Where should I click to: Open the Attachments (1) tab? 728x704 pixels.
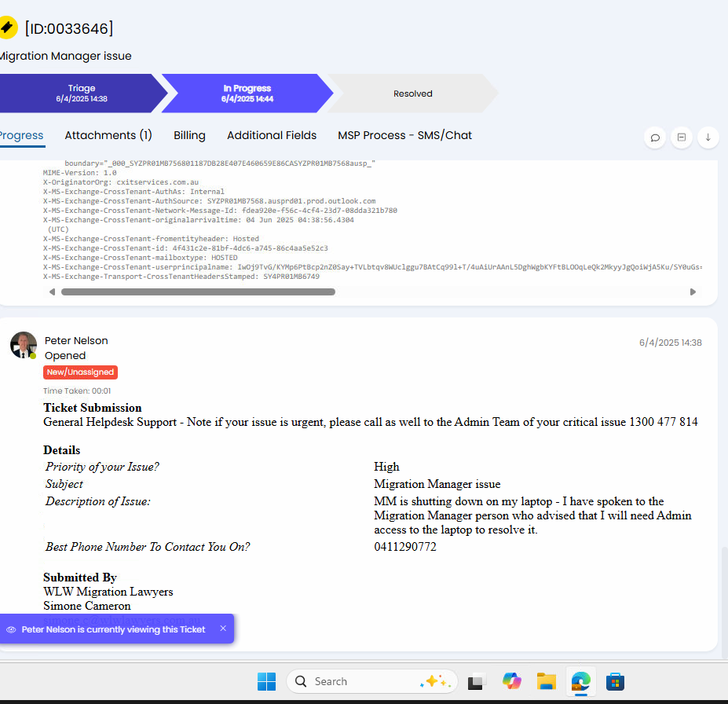point(108,135)
